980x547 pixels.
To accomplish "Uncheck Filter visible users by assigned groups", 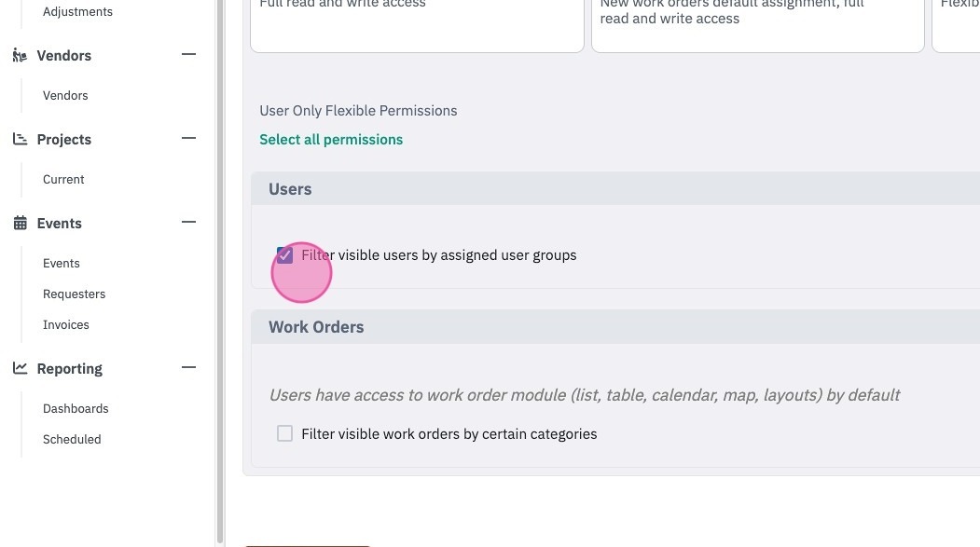I will (x=284, y=254).
